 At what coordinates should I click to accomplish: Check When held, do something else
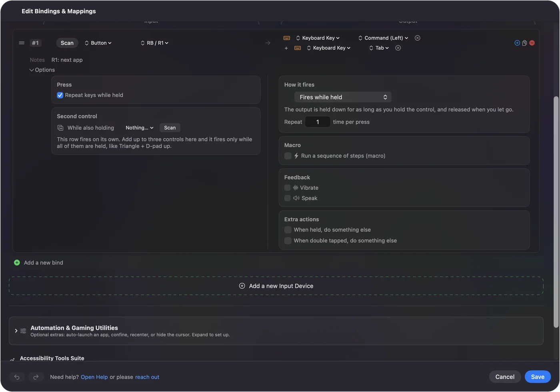click(x=288, y=230)
